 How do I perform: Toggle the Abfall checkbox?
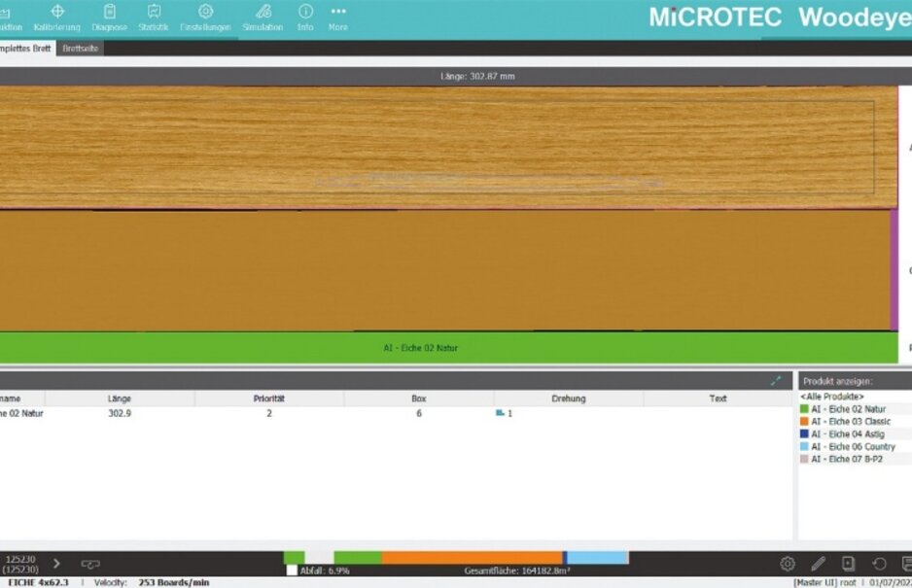pyautogui.click(x=292, y=571)
